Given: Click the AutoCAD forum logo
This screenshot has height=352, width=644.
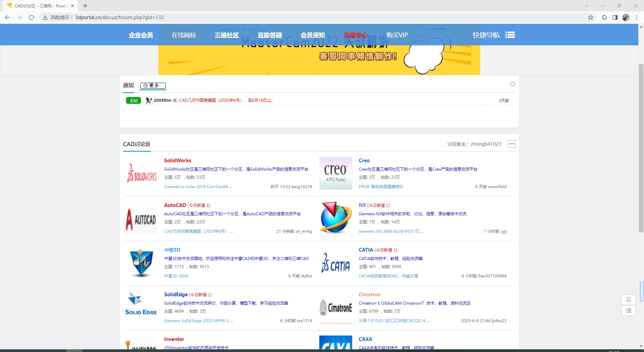Looking at the screenshot, I should 141,218.
